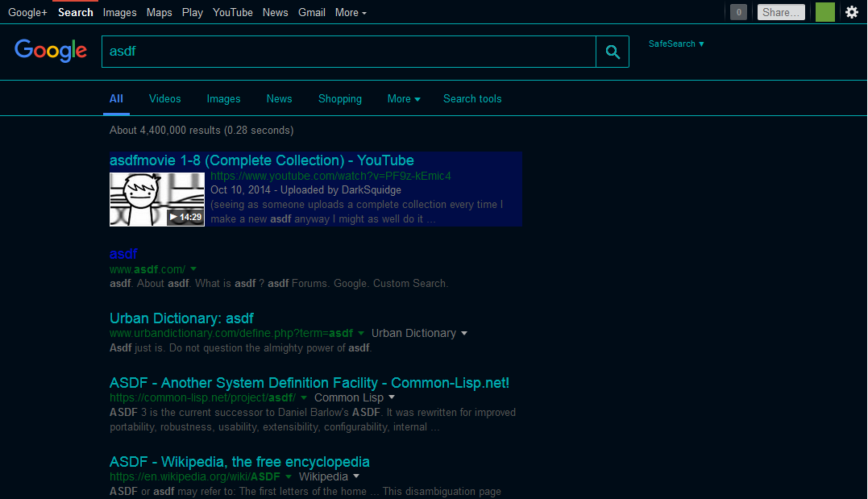Go to YouTube via the top menu
Viewport: 868px width, 499px height.
[x=233, y=12]
